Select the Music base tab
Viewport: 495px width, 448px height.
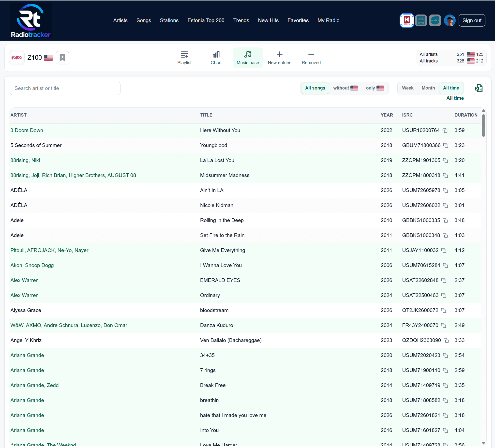[x=248, y=58]
